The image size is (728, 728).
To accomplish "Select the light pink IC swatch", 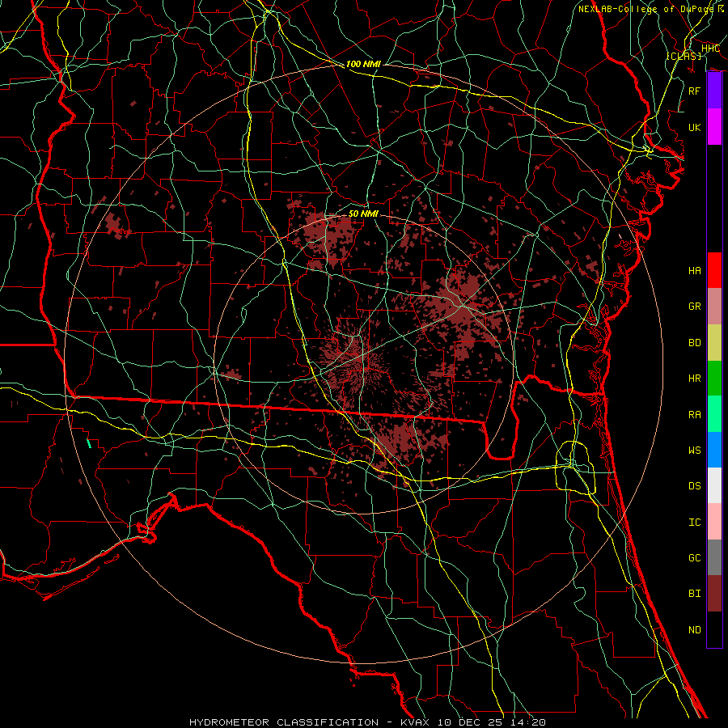I will point(714,522).
